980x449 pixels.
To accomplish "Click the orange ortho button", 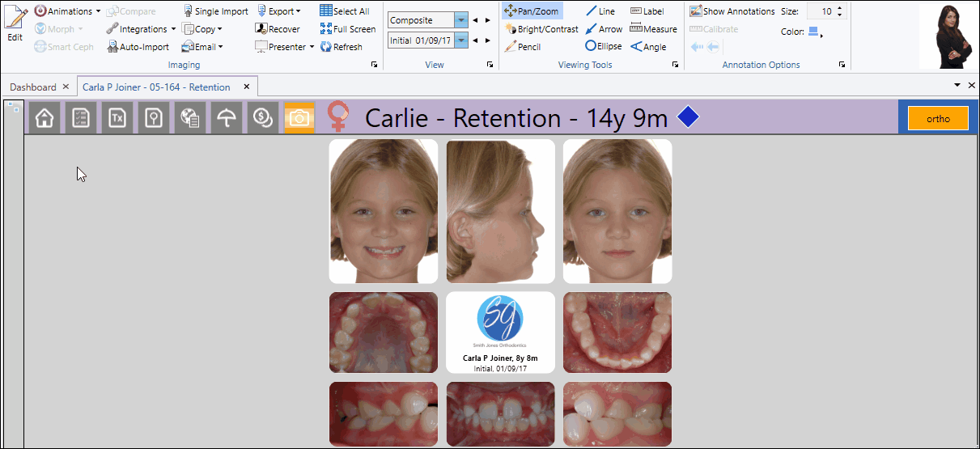I will (x=938, y=118).
